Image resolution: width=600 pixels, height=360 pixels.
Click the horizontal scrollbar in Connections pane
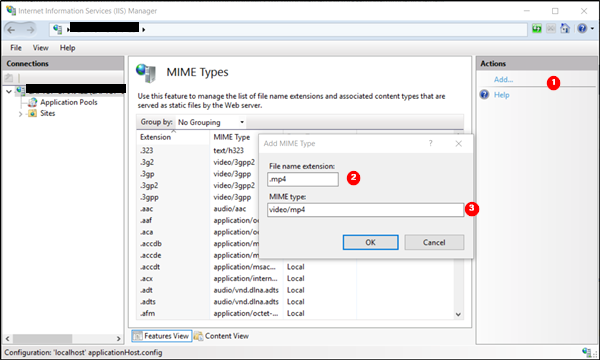coord(63,339)
